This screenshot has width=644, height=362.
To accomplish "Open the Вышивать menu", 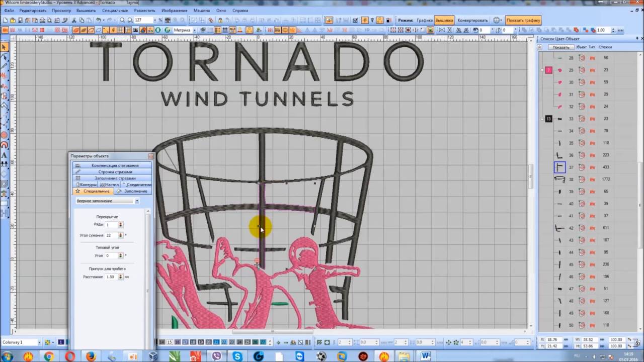I will tap(86, 11).
